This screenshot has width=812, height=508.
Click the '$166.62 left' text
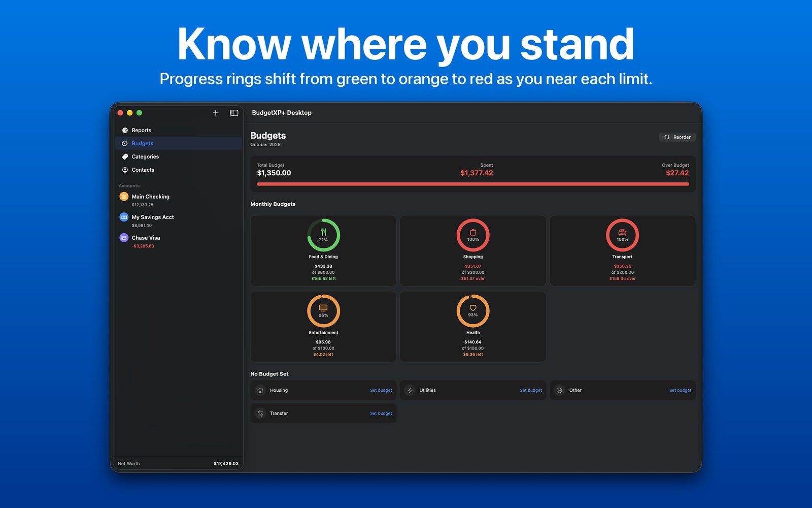click(x=323, y=279)
